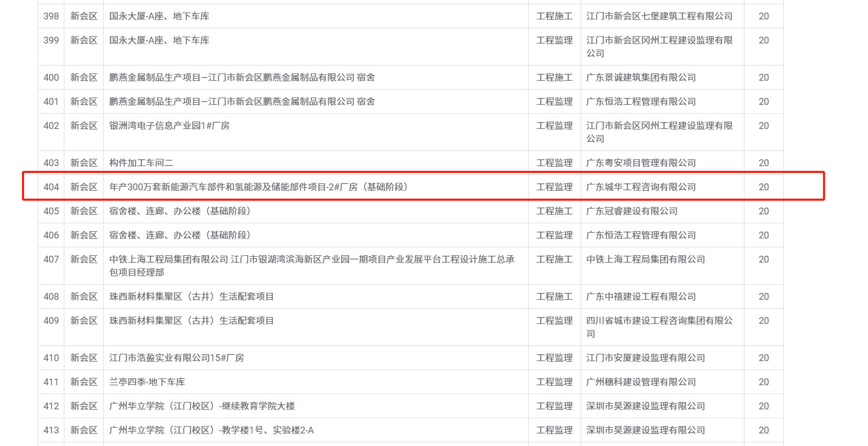Click 工程施工 cell in row 408
Viewport: 868px width, 446px height.
point(554,297)
